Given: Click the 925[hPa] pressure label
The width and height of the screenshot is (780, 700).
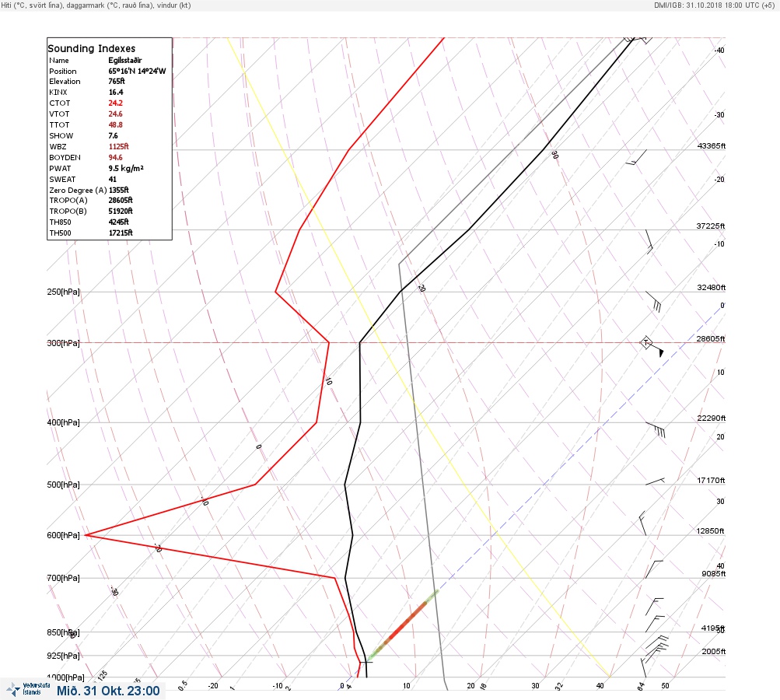Looking at the screenshot, I should pyautogui.click(x=63, y=656).
